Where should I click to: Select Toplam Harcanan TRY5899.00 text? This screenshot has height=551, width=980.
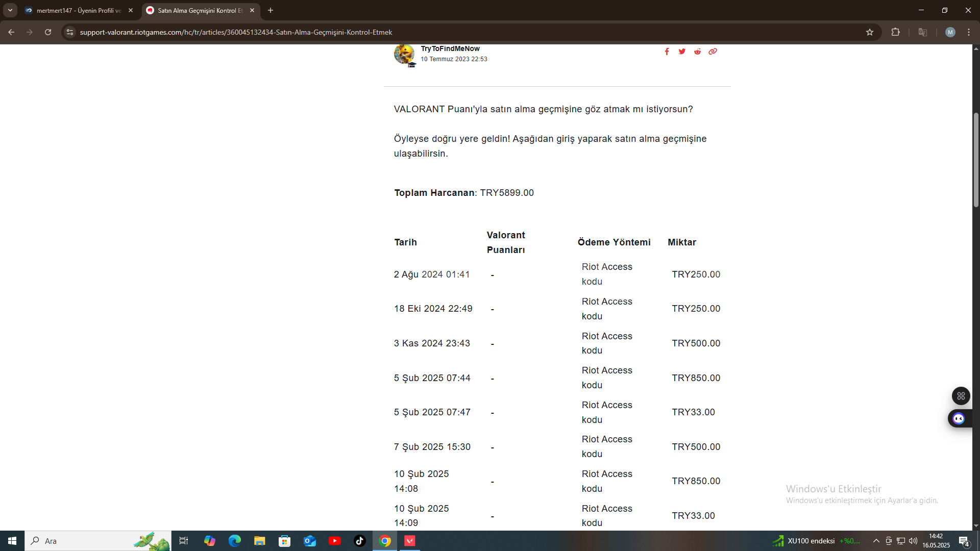pyautogui.click(x=464, y=193)
